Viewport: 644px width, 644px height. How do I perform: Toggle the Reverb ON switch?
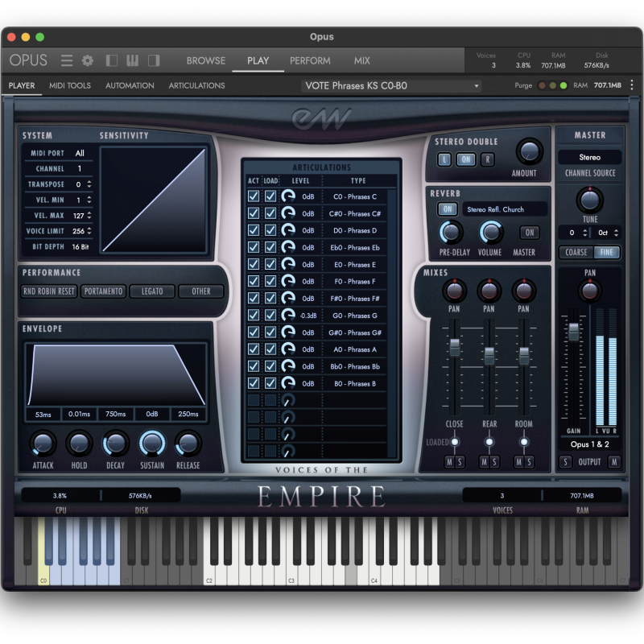pyautogui.click(x=448, y=209)
